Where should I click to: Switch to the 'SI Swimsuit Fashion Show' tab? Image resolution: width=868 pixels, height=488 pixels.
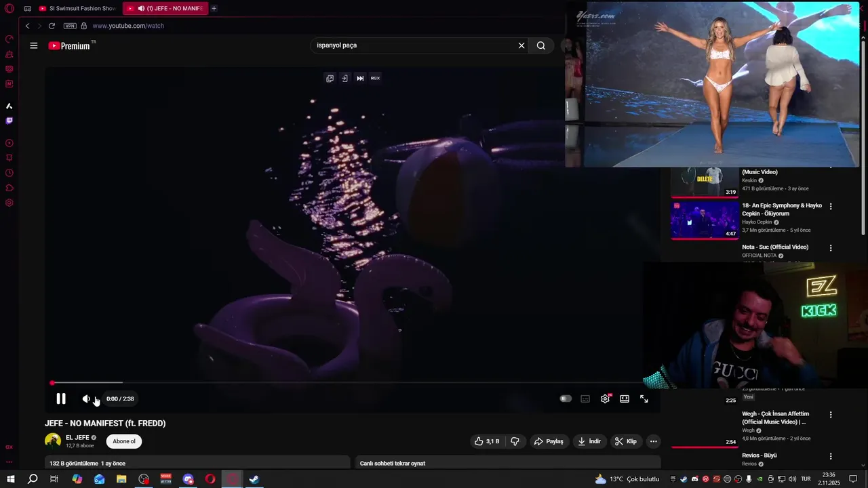77,8
